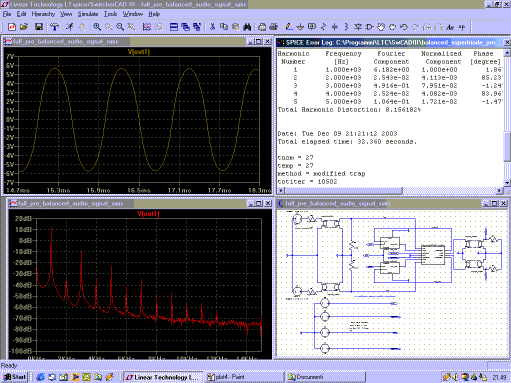Open the Control Panel hammer icon
The height and width of the screenshot is (383, 511).
tap(54, 27)
